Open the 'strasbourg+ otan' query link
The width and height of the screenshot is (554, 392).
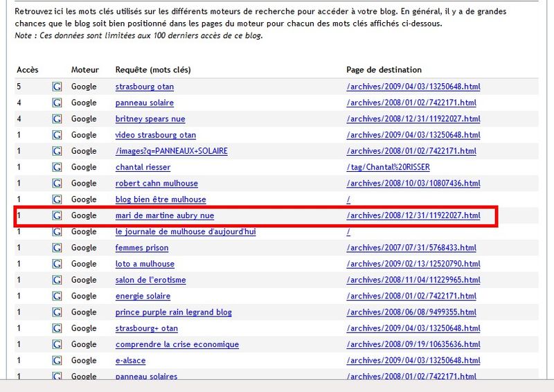[146, 328]
